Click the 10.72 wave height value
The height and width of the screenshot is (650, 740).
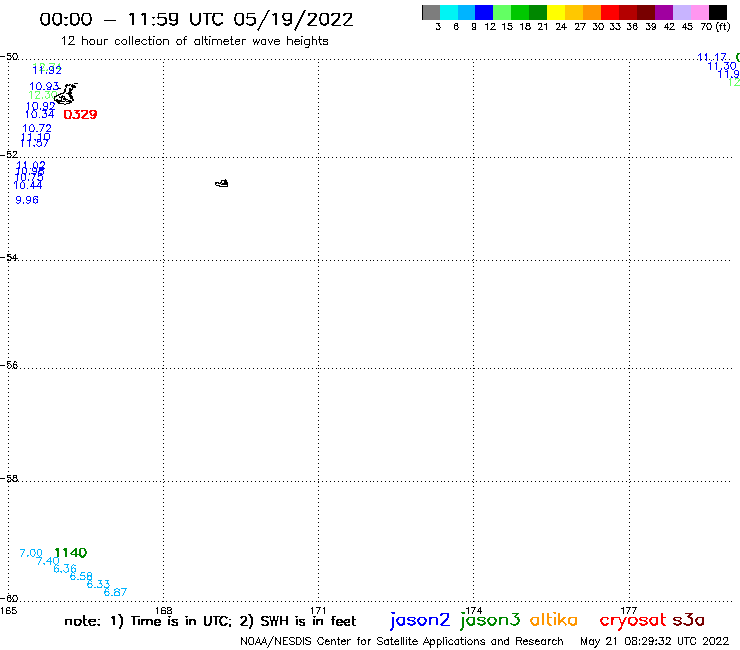click(37, 128)
